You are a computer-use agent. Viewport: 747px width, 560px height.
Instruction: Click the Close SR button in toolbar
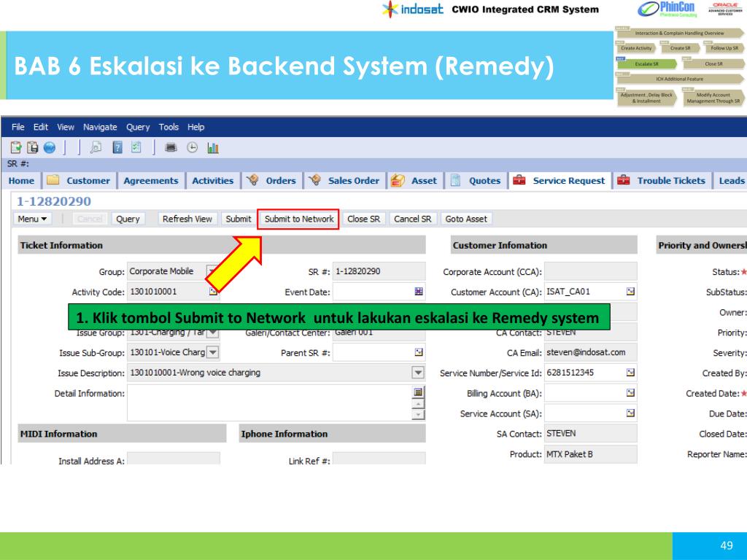pyautogui.click(x=363, y=219)
